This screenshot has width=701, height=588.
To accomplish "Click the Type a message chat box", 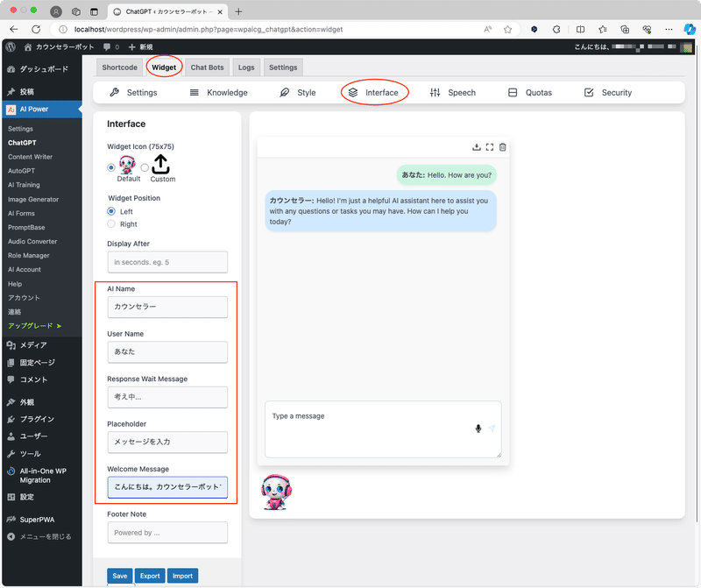I will coord(383,429).
